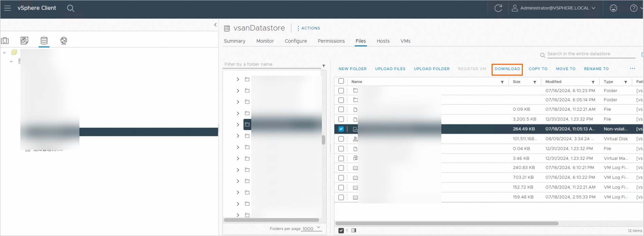Click RENAME TO

596,69
